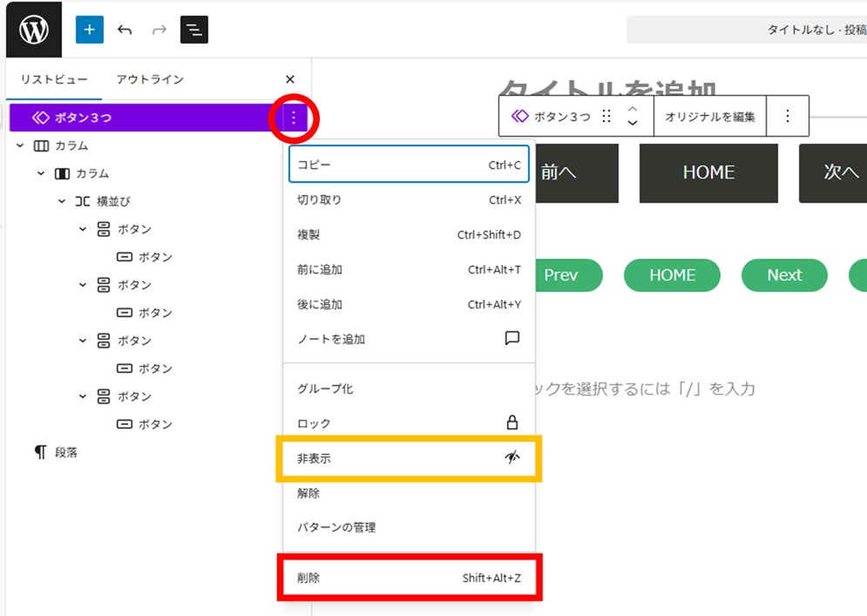
Task: Collapse the first ボタン group in list
Action: click(83, 229)
